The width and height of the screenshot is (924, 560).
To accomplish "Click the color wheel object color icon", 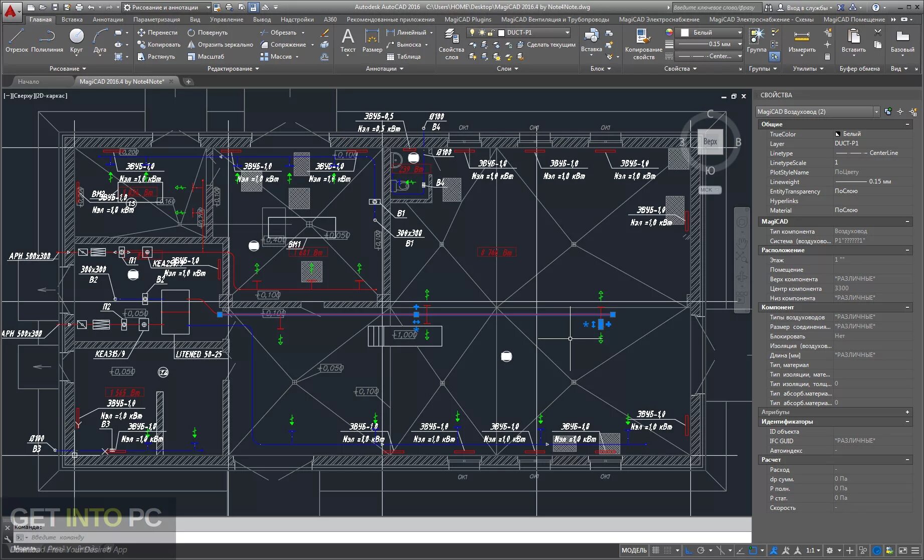I will 669,33.
